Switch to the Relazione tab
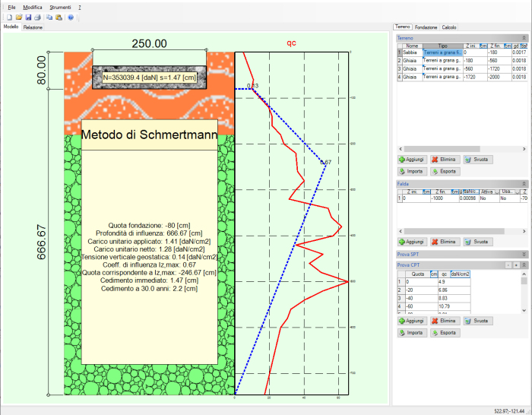Screen dimensions: 532x415 (x=33, y=27)
